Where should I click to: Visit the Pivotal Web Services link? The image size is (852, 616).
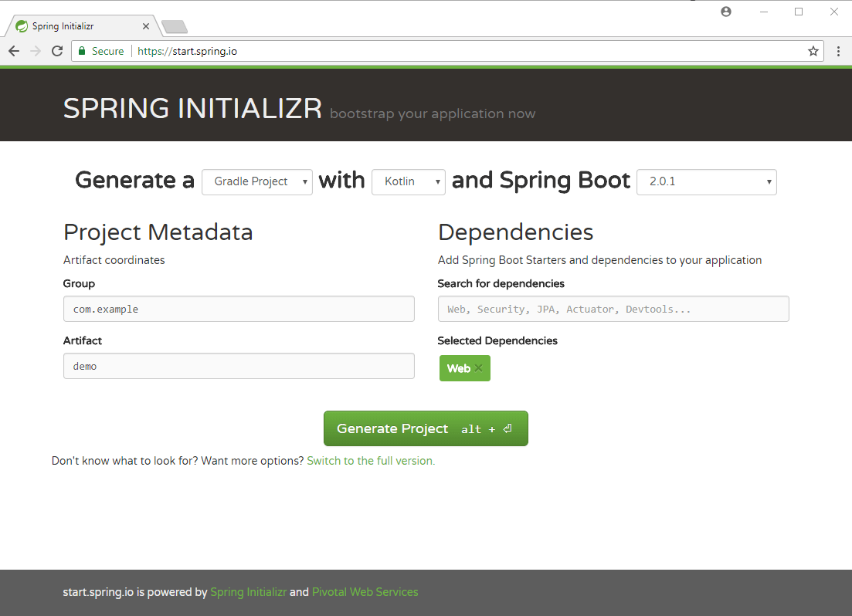pos(365,592)
